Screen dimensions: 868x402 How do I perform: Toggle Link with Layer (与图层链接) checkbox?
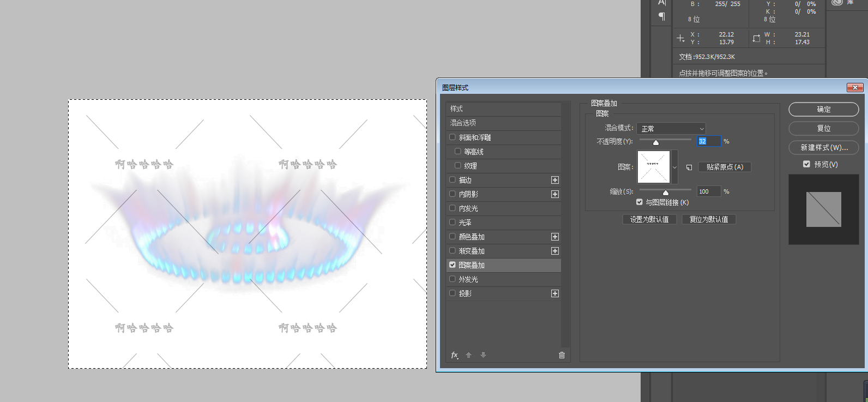click(x=640, y=202)
